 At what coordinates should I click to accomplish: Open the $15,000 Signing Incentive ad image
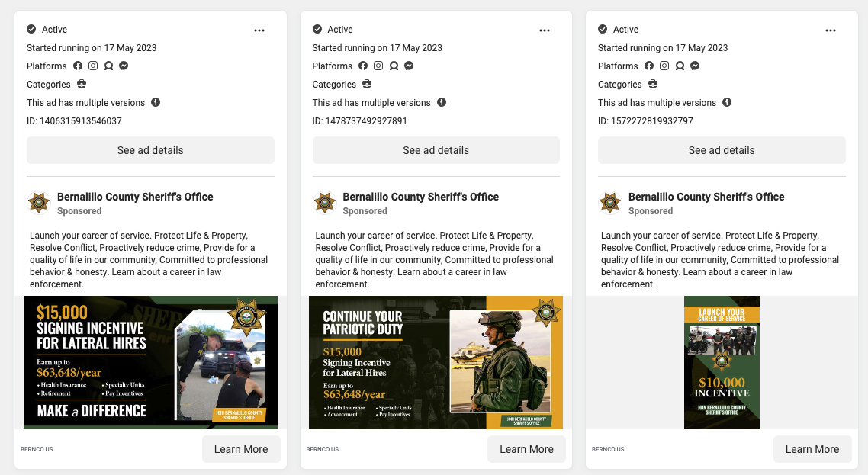click(150, 362)
